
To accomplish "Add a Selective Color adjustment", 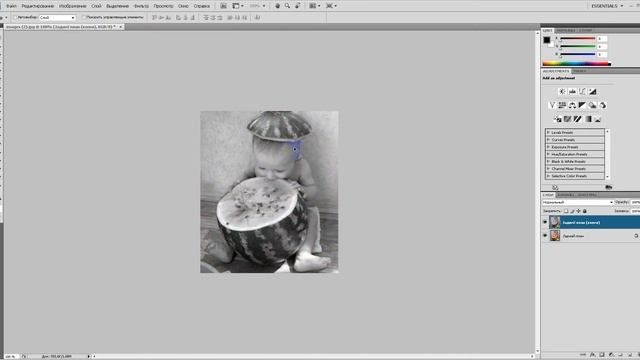I will (x=598, y=119).
